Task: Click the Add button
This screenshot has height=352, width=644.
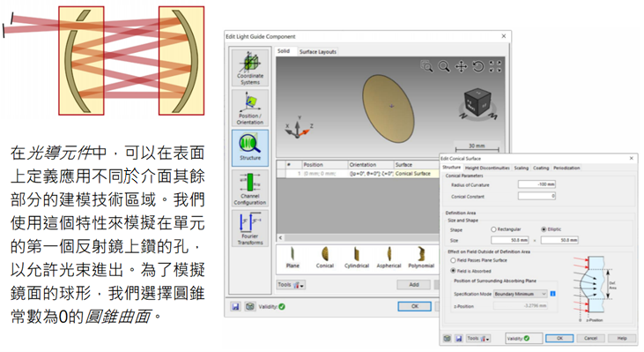Action: pos(413,285)
